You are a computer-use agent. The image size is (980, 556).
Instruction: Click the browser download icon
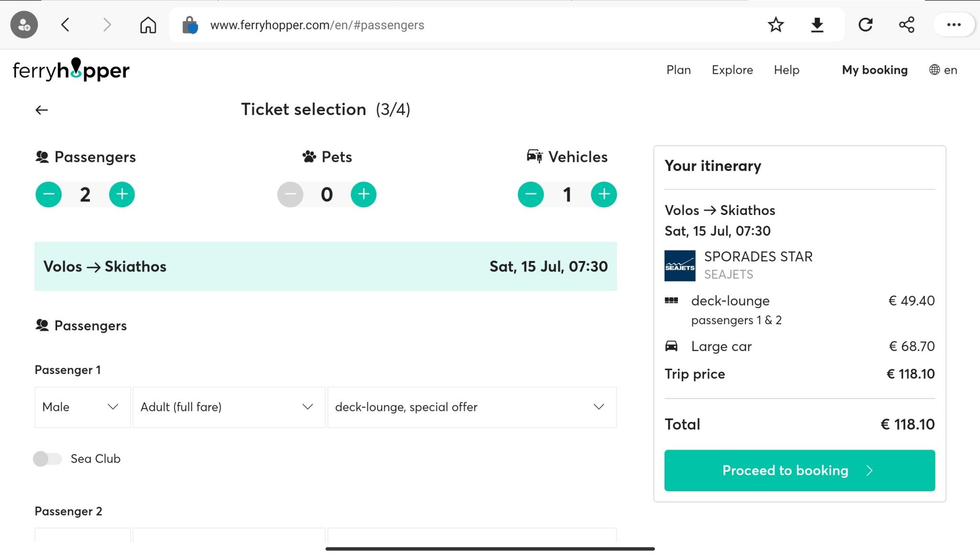817,25
